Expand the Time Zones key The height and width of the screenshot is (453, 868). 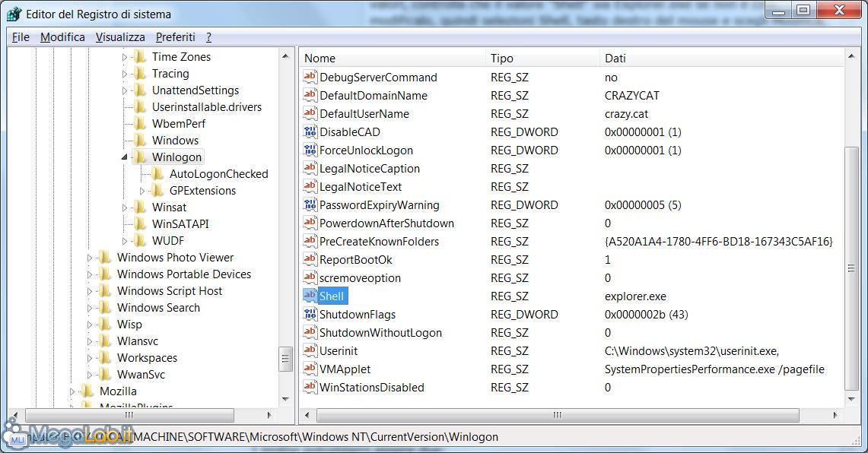125,57
